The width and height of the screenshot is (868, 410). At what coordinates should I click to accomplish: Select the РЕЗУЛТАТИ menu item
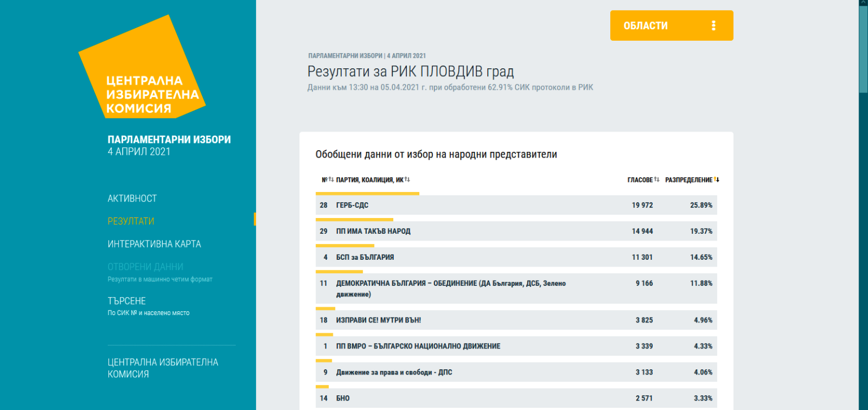pyautogui.click(x=131, y=221)
